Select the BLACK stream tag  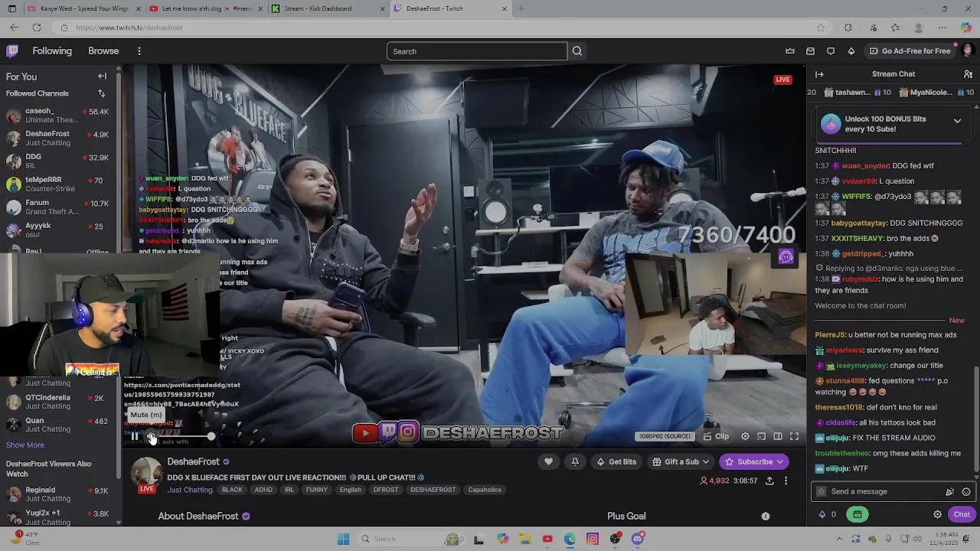point(232,490)
